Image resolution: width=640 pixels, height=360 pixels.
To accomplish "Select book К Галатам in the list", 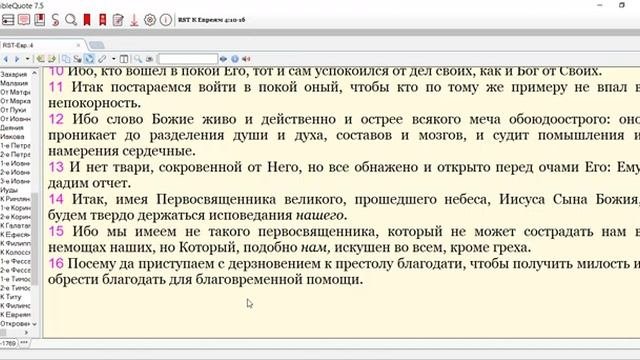I will 15,225.
